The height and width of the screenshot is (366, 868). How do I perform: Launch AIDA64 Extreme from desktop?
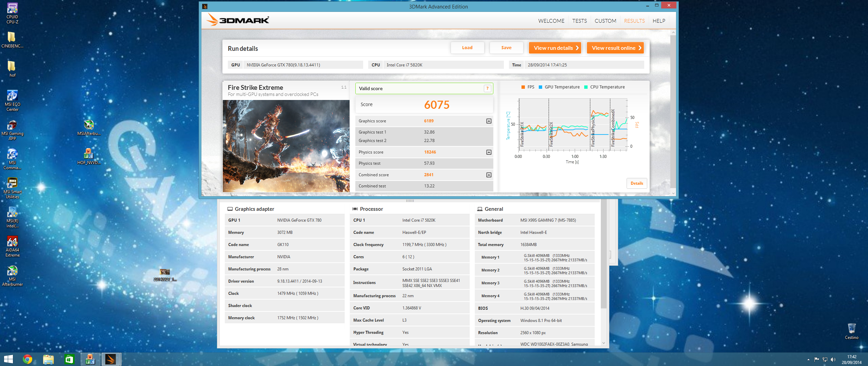point(12,246)
